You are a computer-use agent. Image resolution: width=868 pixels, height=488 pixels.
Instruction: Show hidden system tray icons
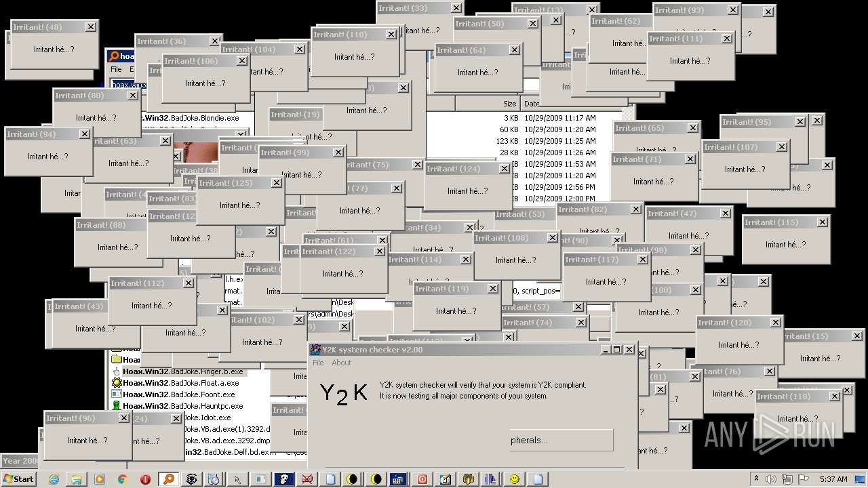(x=757, y=479)
